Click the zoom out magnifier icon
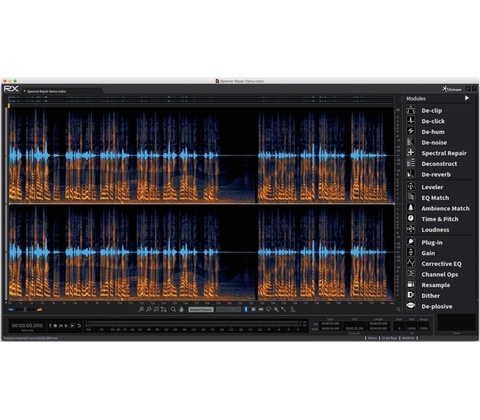Image resolution: width=480 pixels, height=420 pixels. click(x=149, y=309)
